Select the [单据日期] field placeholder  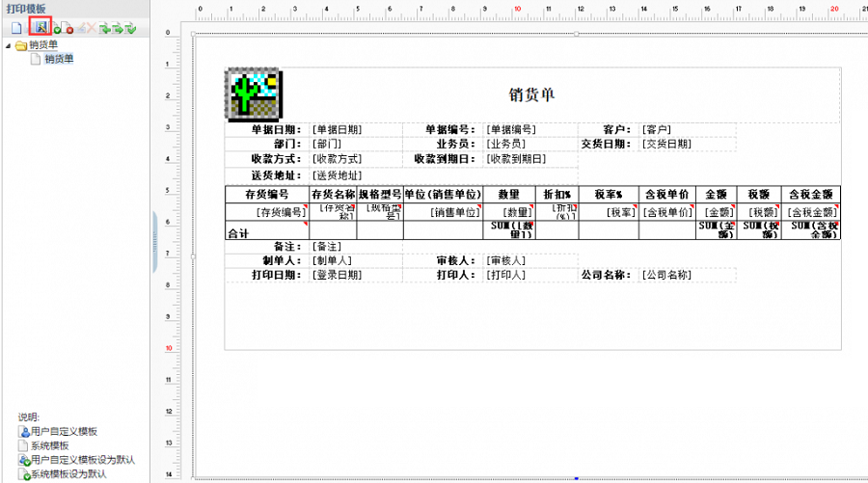(x=338, y=129)
